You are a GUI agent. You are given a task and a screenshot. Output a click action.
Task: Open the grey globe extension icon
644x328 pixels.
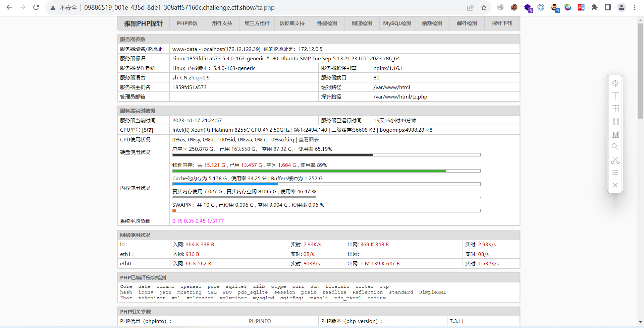tap(500, 7)
